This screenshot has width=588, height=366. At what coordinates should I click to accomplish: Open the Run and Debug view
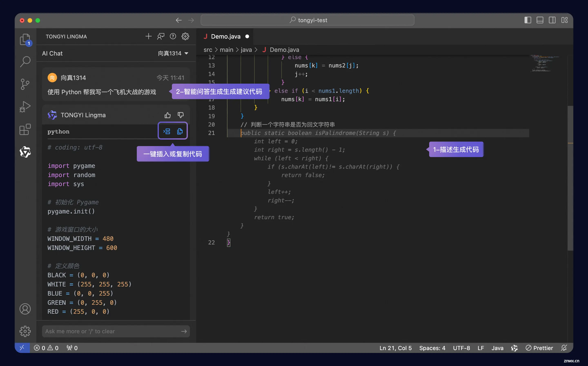click(x=25, y=107)
